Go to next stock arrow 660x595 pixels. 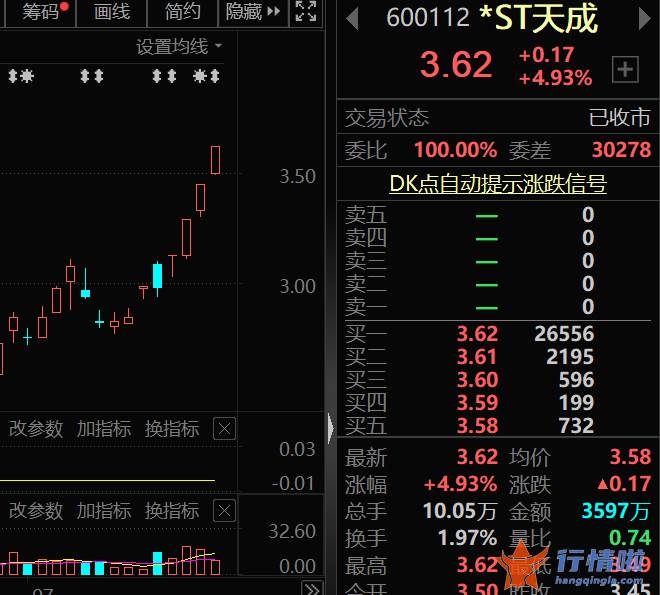point(644,19)
